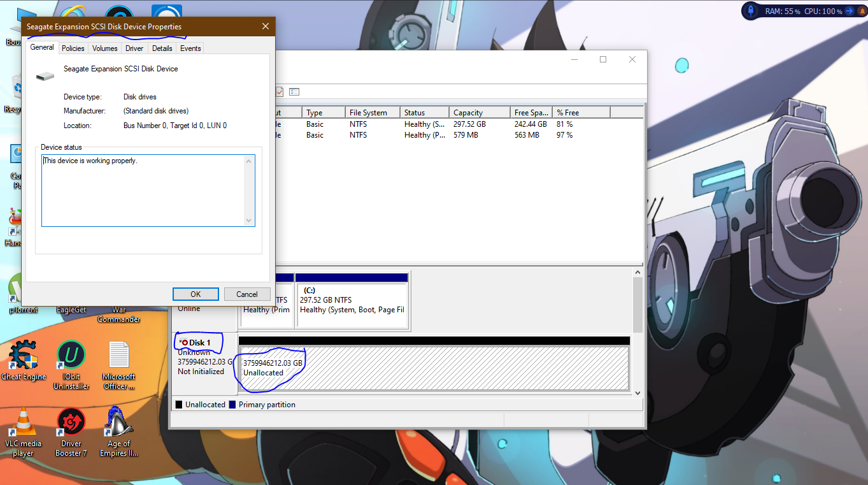The width and height of the screenshot is (868, 485).
Task: Click the 97 % free cell
Action: (x=565, y=135)
